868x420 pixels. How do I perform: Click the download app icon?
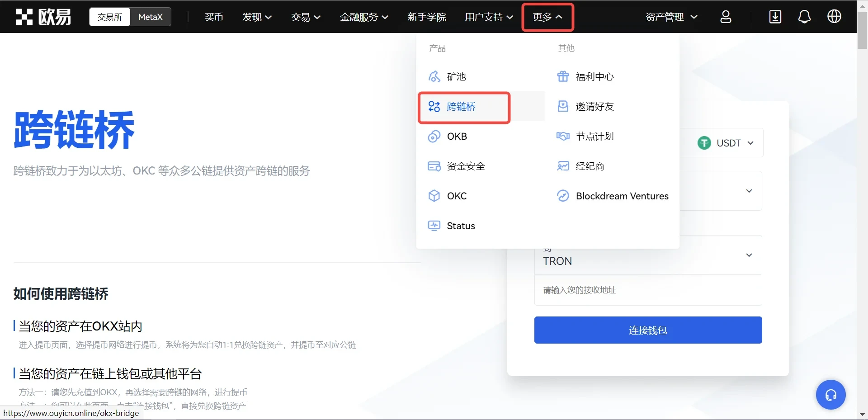tap(775, 17)
